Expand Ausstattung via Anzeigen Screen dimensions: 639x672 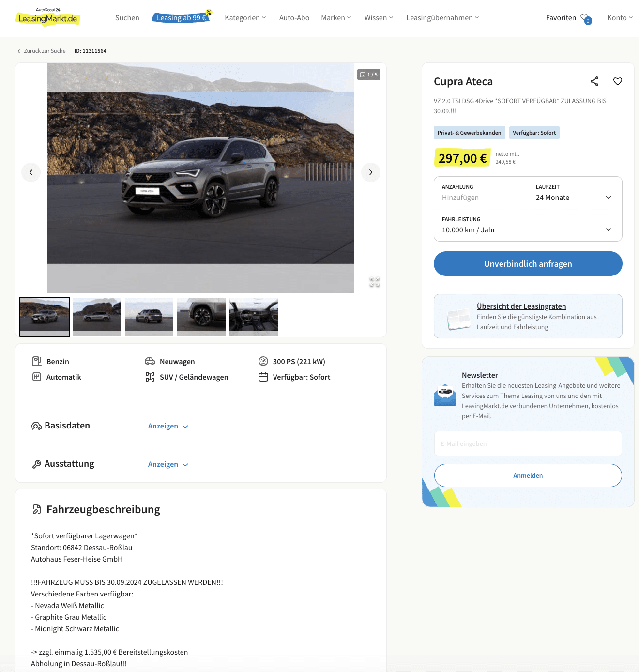168,464
